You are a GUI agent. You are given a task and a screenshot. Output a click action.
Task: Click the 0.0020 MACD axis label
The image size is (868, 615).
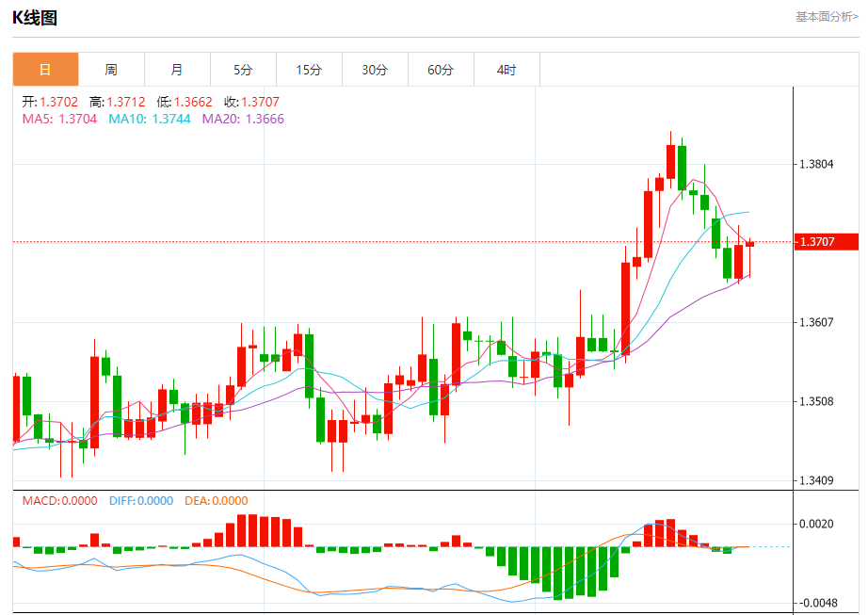[816, 524]
